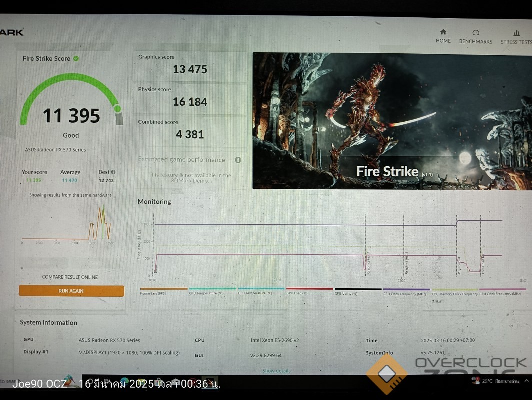
Task: Go to the BENCHMARKS section
Action: tap(475, 37)
